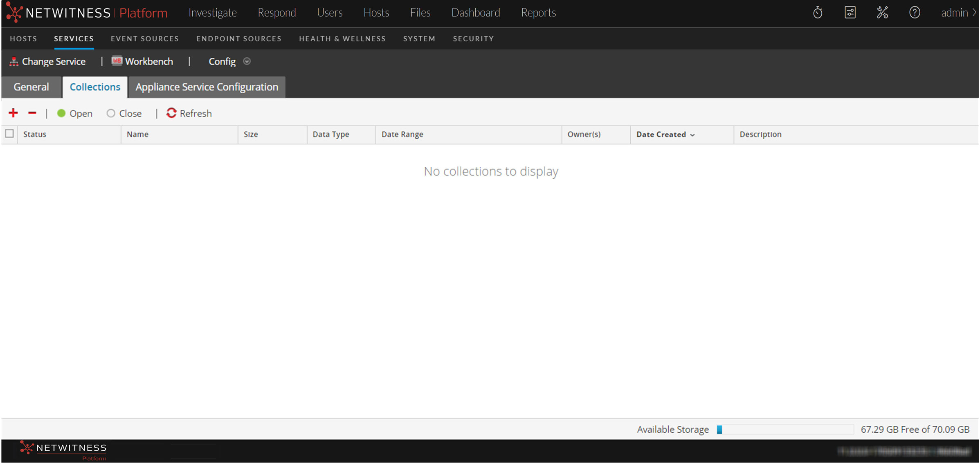Open Health & Wellness submenu link

click(x=342, y=38)
